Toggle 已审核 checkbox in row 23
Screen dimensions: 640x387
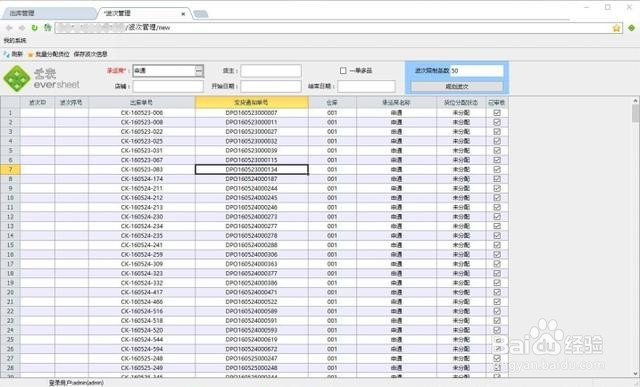click(x=497, y=320)
